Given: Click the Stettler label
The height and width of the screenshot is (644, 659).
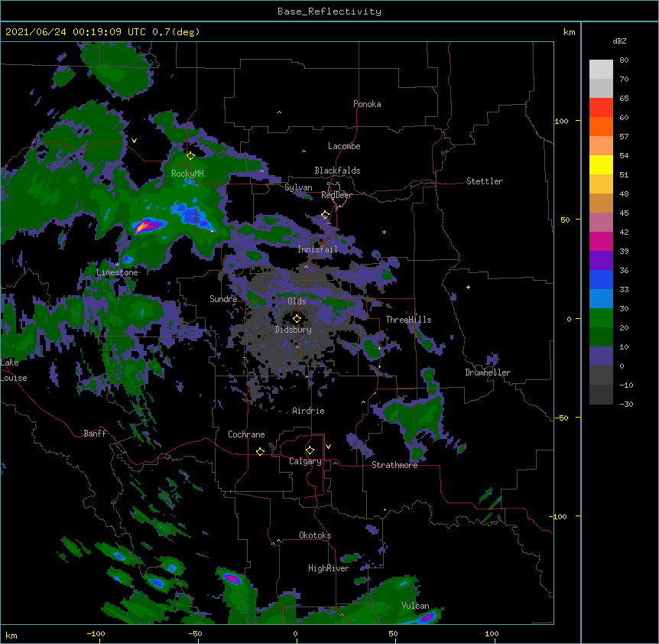Looking at the screenshot, I should (485, 181).
